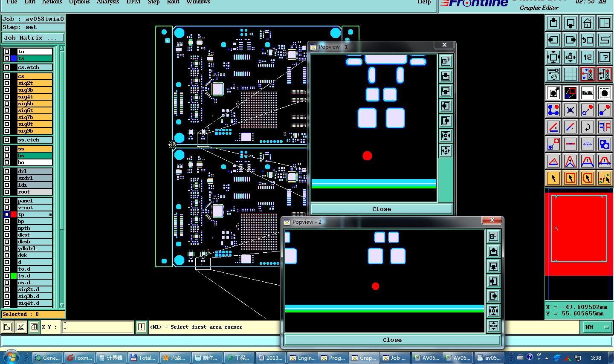Select the 'sig7b' layer name
The height and width of the screenshot is (364, 614).
click(35, 117)
